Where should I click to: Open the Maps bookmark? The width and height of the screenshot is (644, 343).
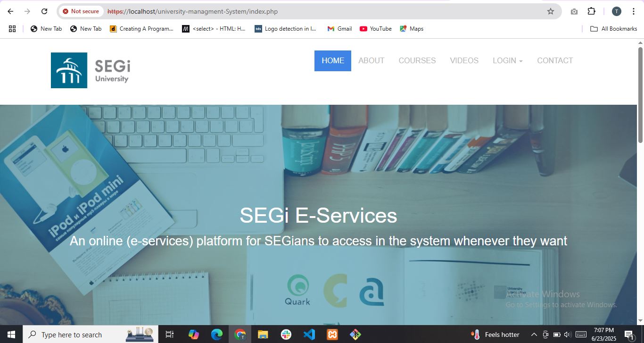(x=412, y=29)
